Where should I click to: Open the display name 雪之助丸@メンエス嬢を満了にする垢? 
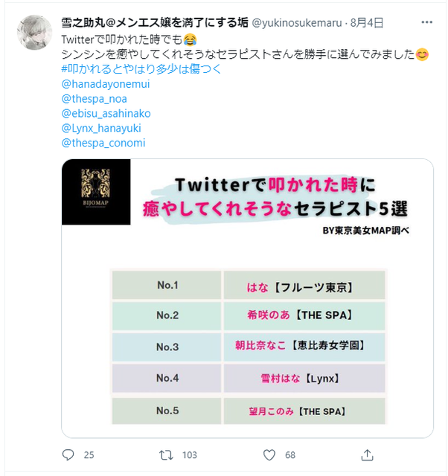coord(155,22)
